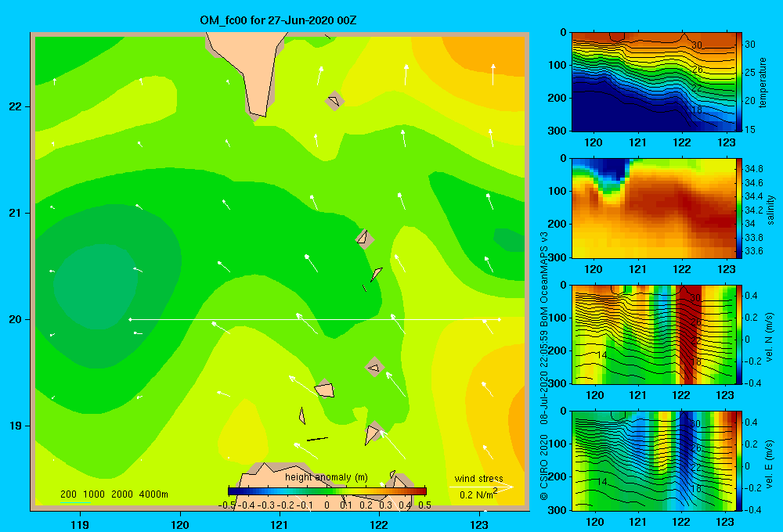This screenshot has height=532, width=783.
Task: Click the low height anomaly eddy near 119E 20.5N
Action: coord(95,286)
